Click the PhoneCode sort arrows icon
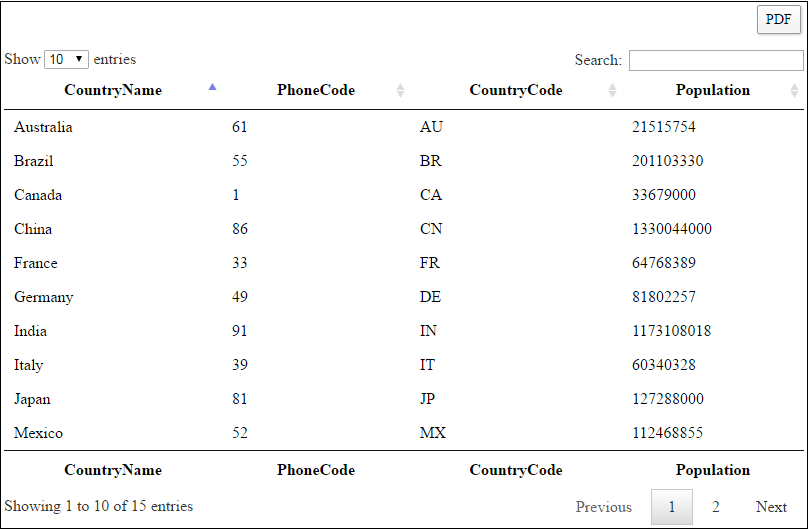 (x=400, y=91)
